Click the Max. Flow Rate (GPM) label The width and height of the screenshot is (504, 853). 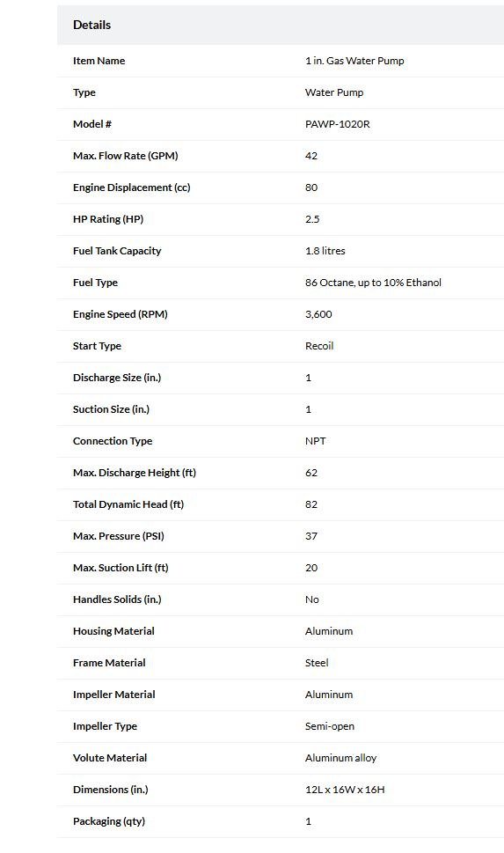126,156
